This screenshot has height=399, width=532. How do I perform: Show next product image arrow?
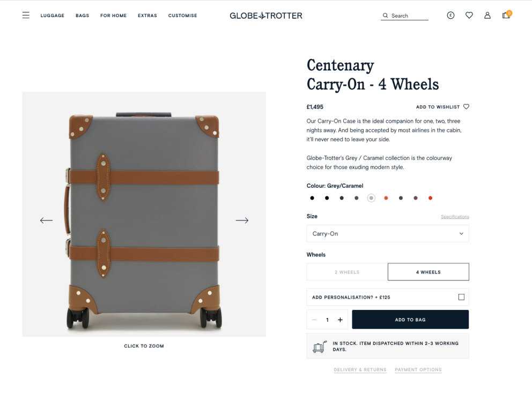pos(242,220)
